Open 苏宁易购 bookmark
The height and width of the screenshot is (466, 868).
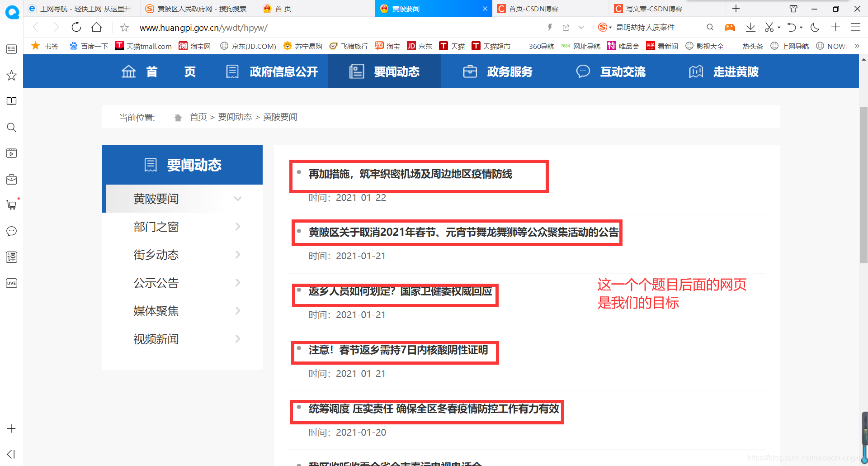tap(302, 46)
